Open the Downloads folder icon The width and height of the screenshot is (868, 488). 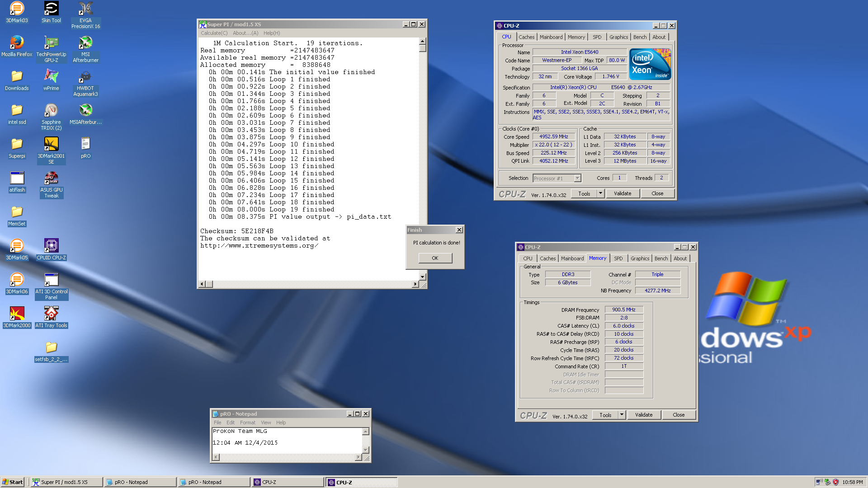point(17,80)
